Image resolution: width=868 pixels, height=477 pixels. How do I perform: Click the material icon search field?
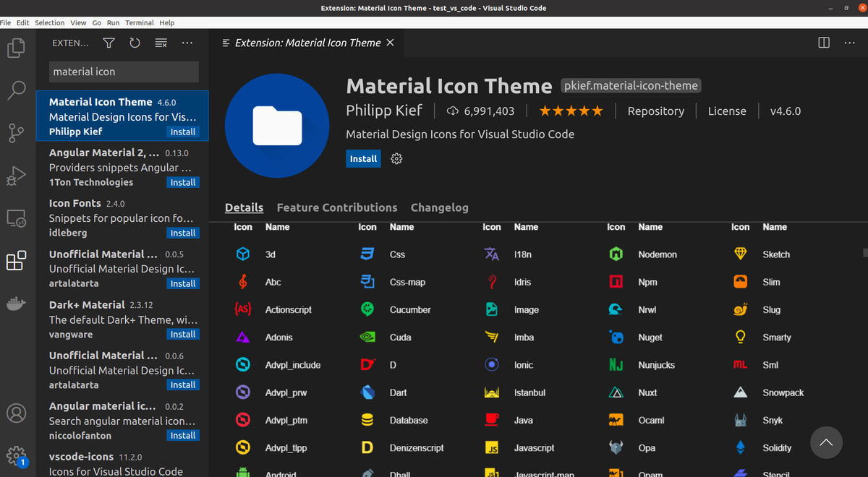point(124,72)
